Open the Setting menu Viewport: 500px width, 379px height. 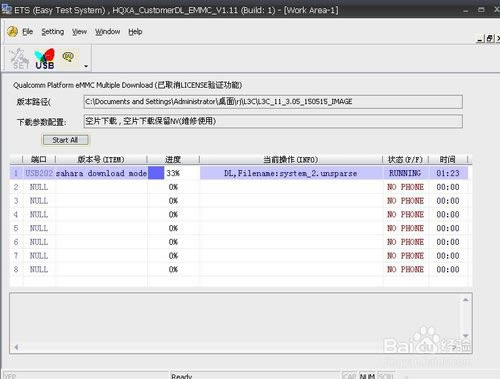[53, 32]
